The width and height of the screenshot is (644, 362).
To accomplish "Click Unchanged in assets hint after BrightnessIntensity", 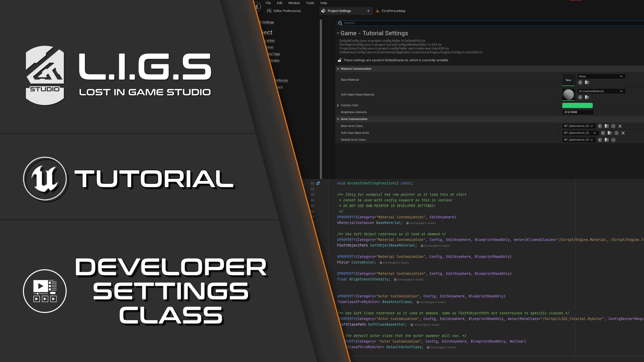I will (409, 280).
